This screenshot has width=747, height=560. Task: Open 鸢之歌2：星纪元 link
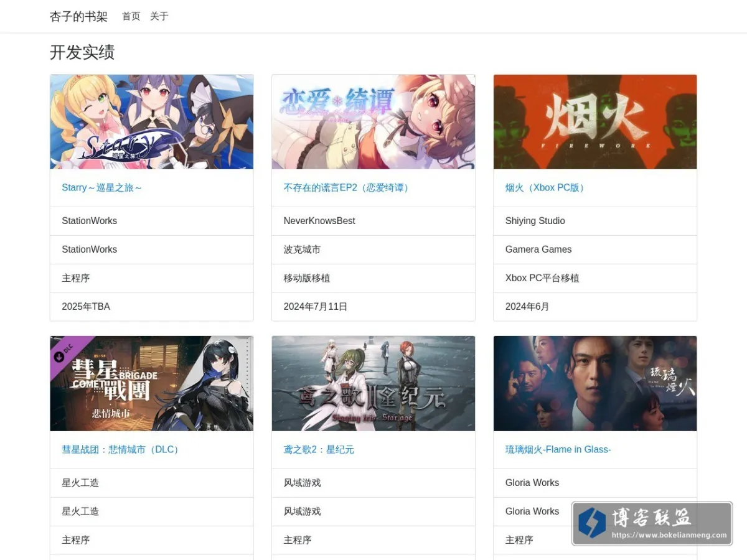click(319, 450)
